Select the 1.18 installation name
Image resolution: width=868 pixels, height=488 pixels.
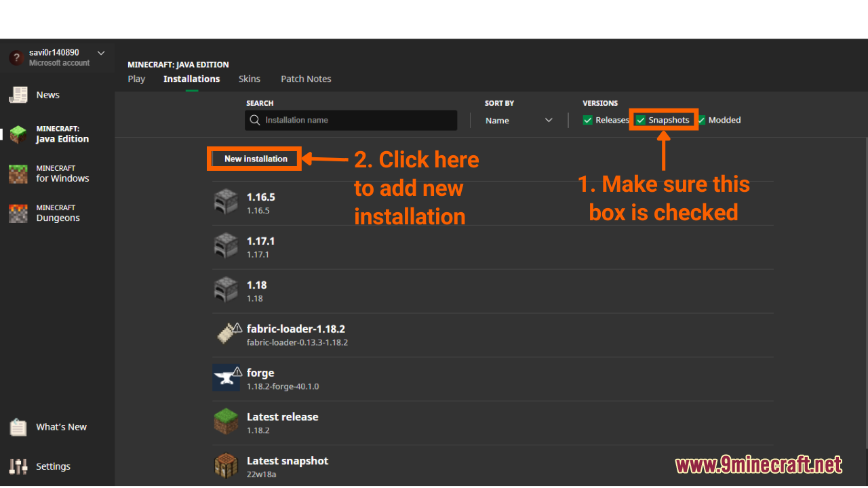tap(257, 285)
